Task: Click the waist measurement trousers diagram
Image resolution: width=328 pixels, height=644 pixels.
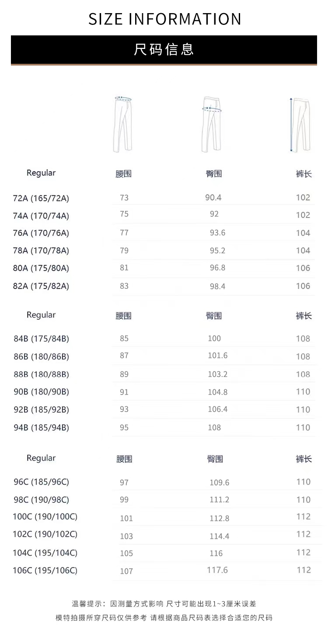Action: [x=123, y=124]
